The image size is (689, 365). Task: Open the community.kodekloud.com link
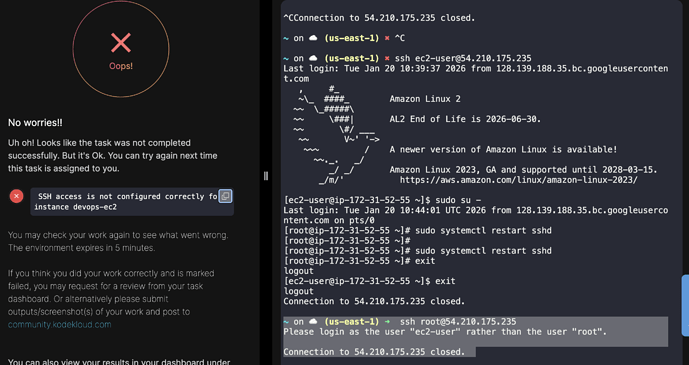click(x=59, y=325)
